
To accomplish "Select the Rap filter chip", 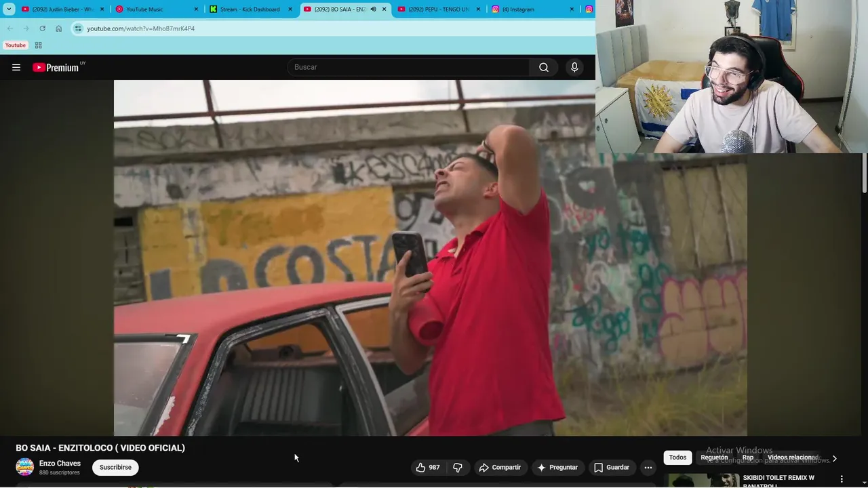I will (x=748, y=457).
